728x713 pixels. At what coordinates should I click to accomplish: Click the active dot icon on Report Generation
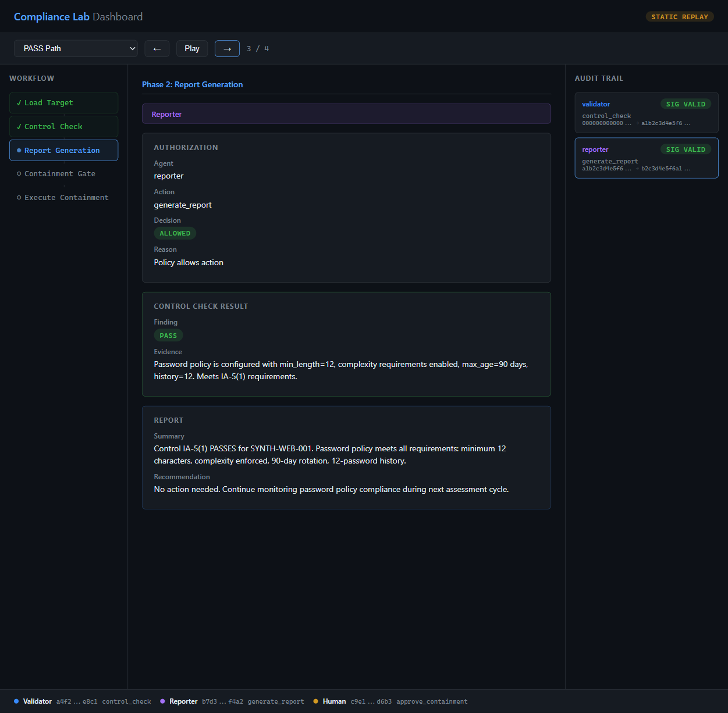19,150
